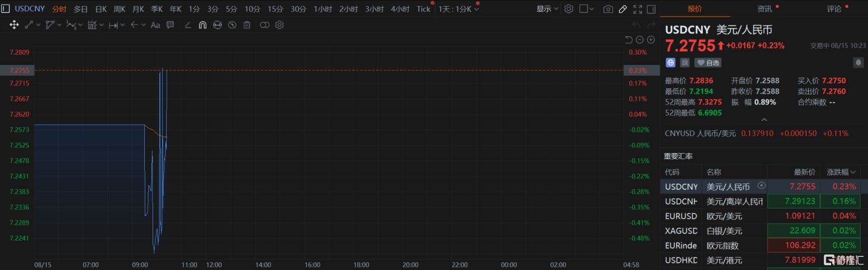Image resolution: width=868 pixels, height=270 pixels.
Task: Enter fullscreen chart mode
Action: (x=637, y=9)
